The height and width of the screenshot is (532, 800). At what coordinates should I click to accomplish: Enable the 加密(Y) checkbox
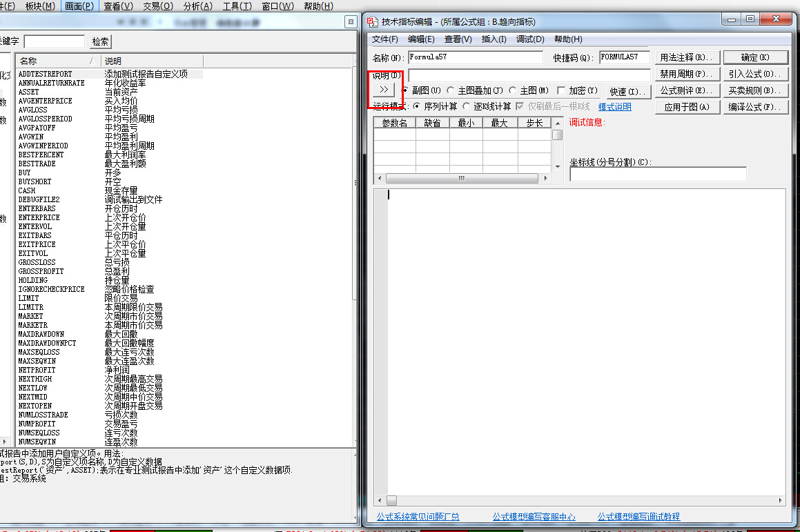point(561,90)
